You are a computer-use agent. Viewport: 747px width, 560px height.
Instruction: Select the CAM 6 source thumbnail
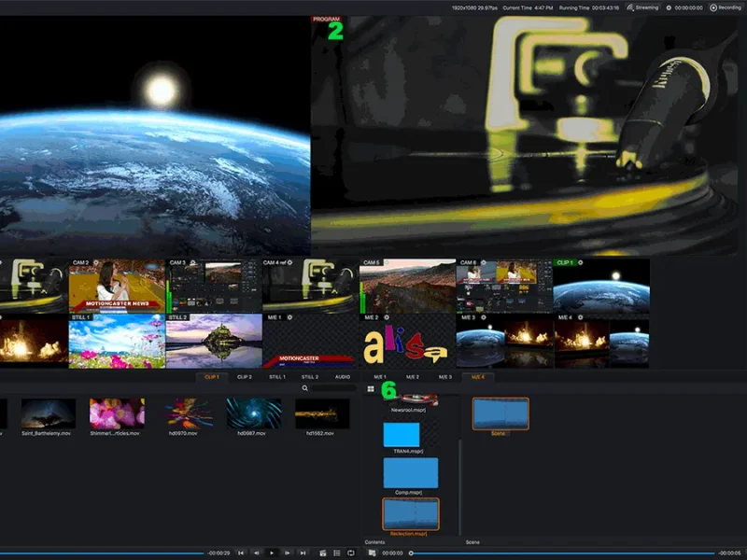click(x=504, y=286)
